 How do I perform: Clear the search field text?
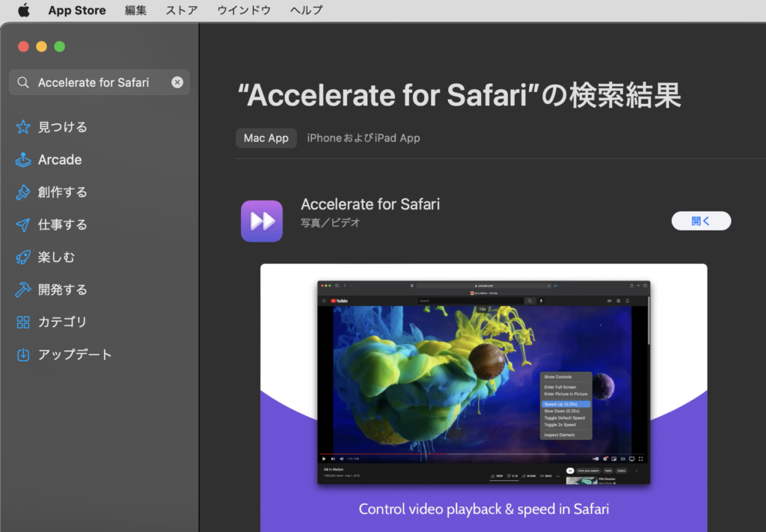177,82
